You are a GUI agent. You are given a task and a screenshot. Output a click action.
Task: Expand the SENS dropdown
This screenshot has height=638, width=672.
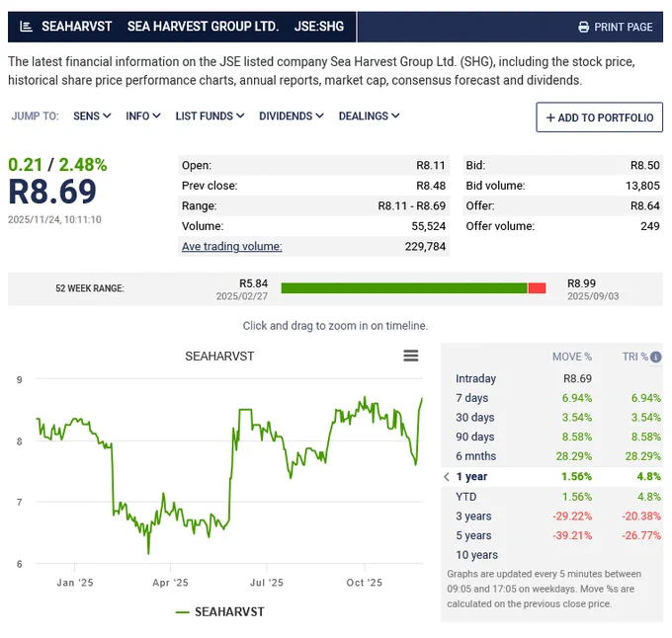click(x=92, y=116)
